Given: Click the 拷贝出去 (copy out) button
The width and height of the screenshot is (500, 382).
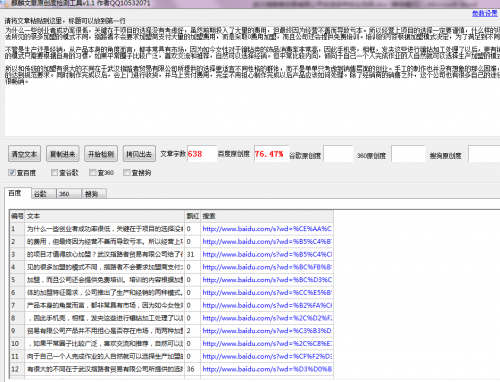Looking at the screenshot, I should tap(139, 154).
